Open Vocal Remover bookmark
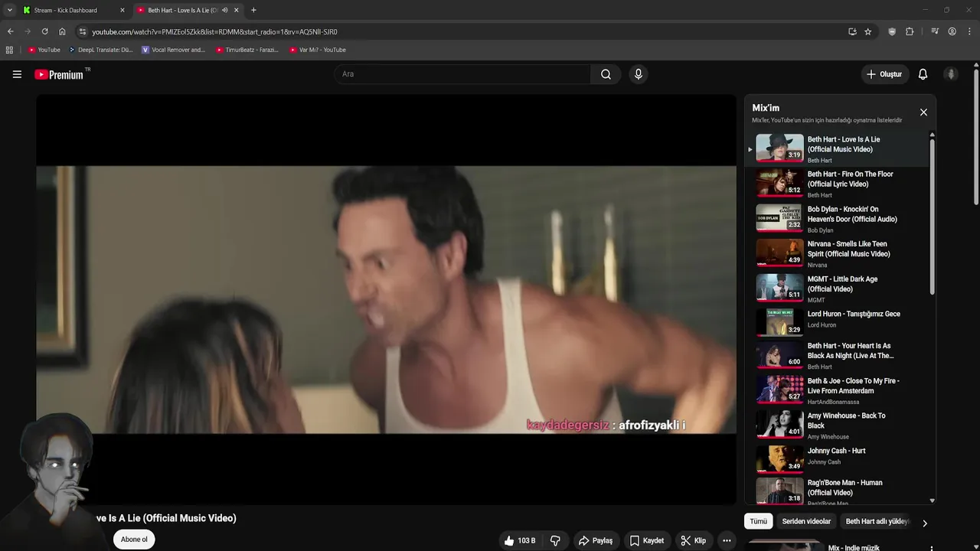Screen dimensions: 980x551 [174, 50]
